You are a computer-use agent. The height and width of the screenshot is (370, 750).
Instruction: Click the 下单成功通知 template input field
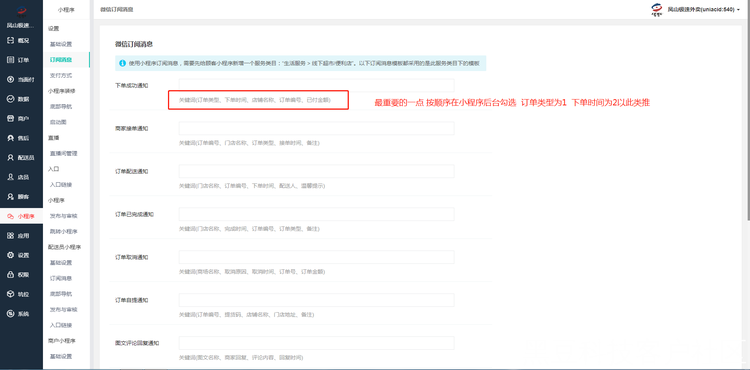pyautogui.click(x=316, y=85)
